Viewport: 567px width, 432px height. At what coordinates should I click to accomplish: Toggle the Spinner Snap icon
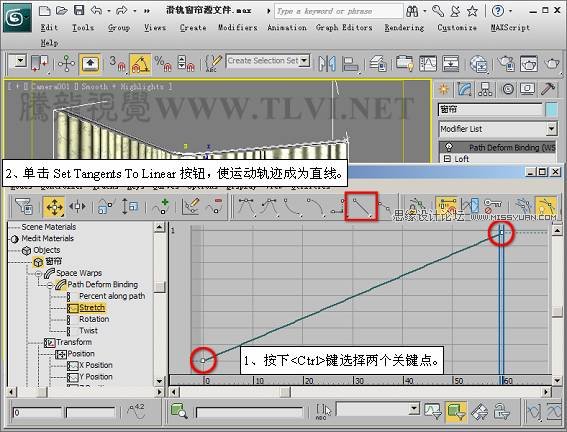(x=186, y=64)
